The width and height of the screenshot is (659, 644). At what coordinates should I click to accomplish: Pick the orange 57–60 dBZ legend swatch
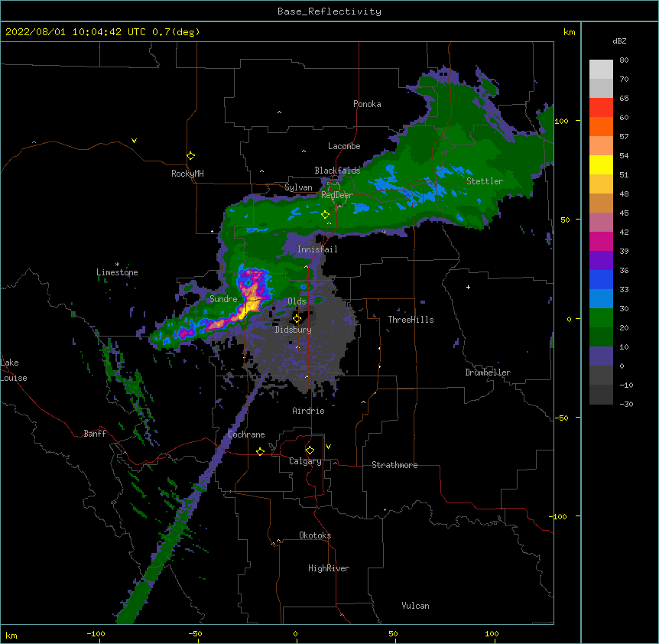(601, 126)
